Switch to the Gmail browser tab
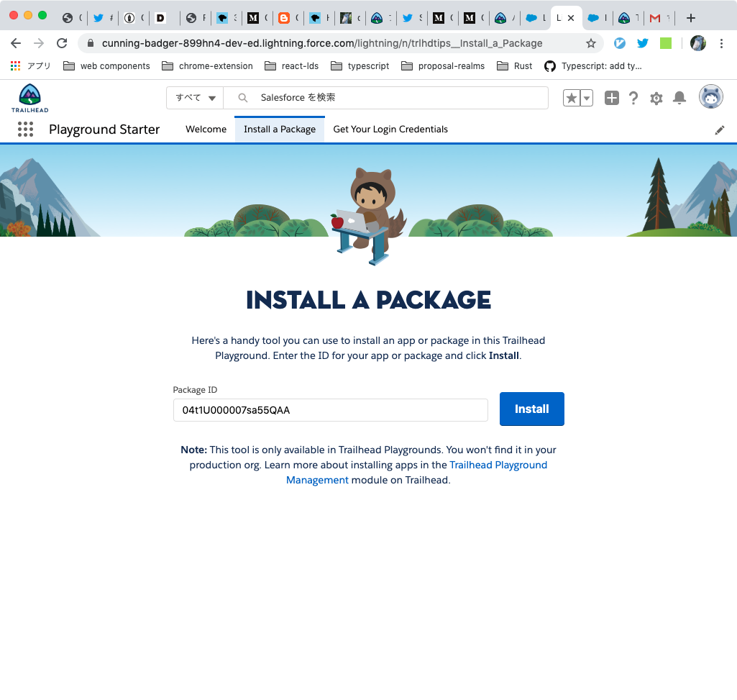 point(659,18)
